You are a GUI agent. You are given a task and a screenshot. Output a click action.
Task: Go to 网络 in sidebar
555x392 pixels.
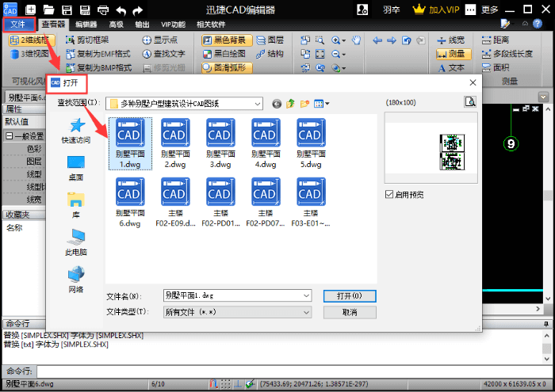click(x=76, y=280)
